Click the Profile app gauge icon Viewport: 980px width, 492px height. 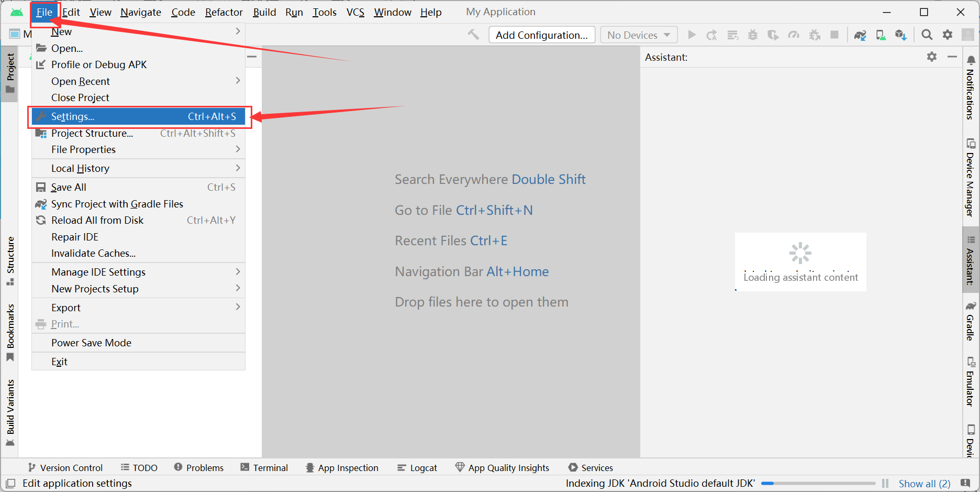794,35
